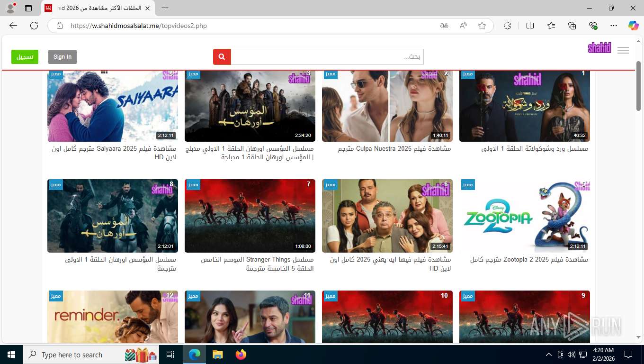Open المؤسس اورهان thumbnail number 8
The width and height of the screenshot is (644, 364).
pos(113,216)
